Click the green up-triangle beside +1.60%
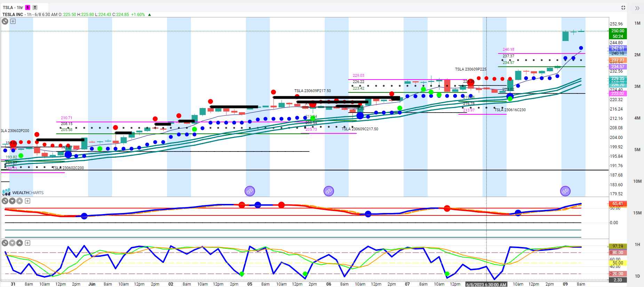The image size is (644, 287). (x=150, y=15)
